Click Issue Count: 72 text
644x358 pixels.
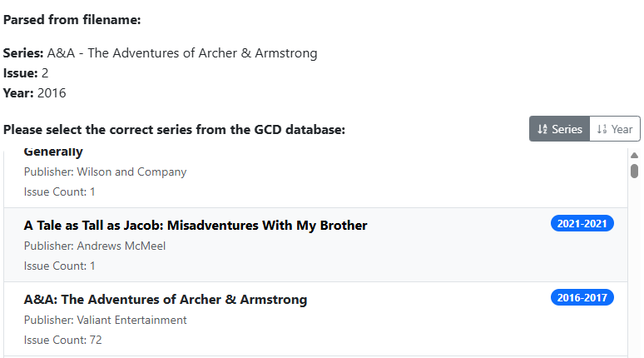tap(62, 341)
